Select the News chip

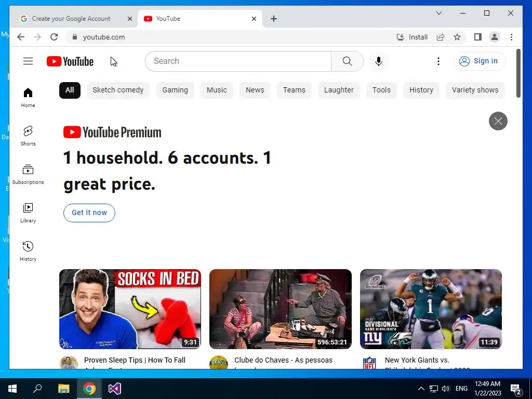pyautogui.click(x=255, y=90)
